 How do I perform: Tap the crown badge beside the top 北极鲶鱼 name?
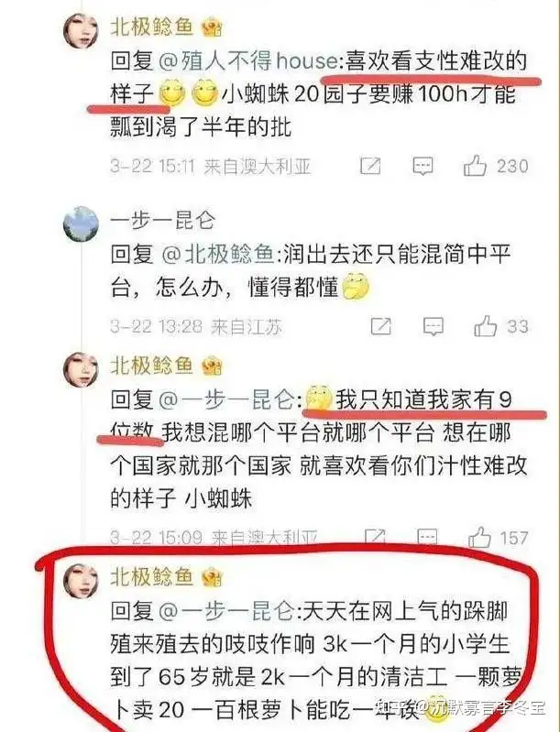[x=212, y=28]
